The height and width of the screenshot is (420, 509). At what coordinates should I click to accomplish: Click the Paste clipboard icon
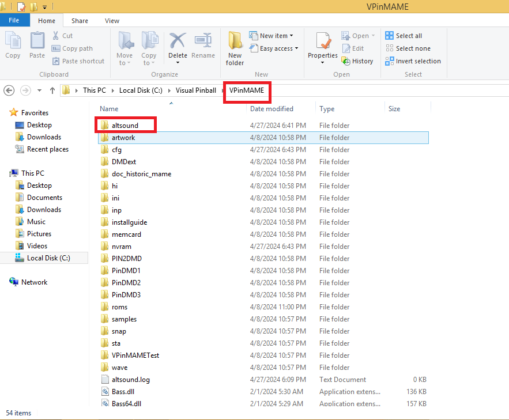37,40
